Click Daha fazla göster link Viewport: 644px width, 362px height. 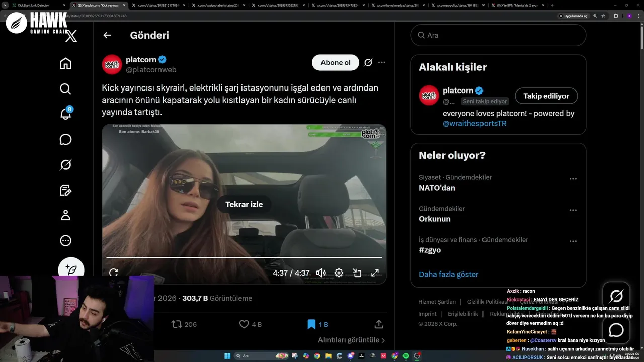point(448,274)
